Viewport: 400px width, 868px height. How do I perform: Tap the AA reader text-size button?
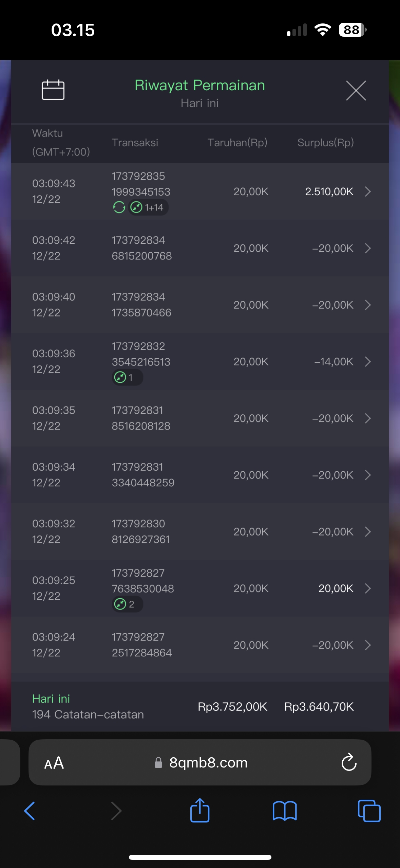54,763
